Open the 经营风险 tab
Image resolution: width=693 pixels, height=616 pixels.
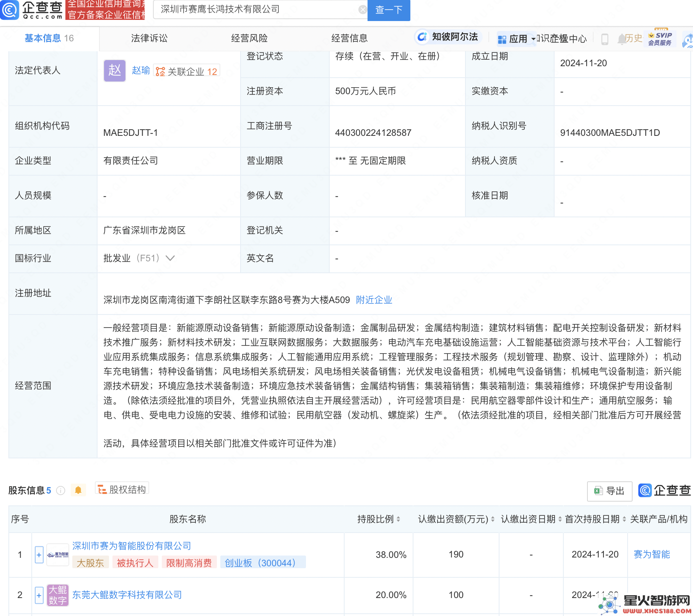[x=249, y=38]
